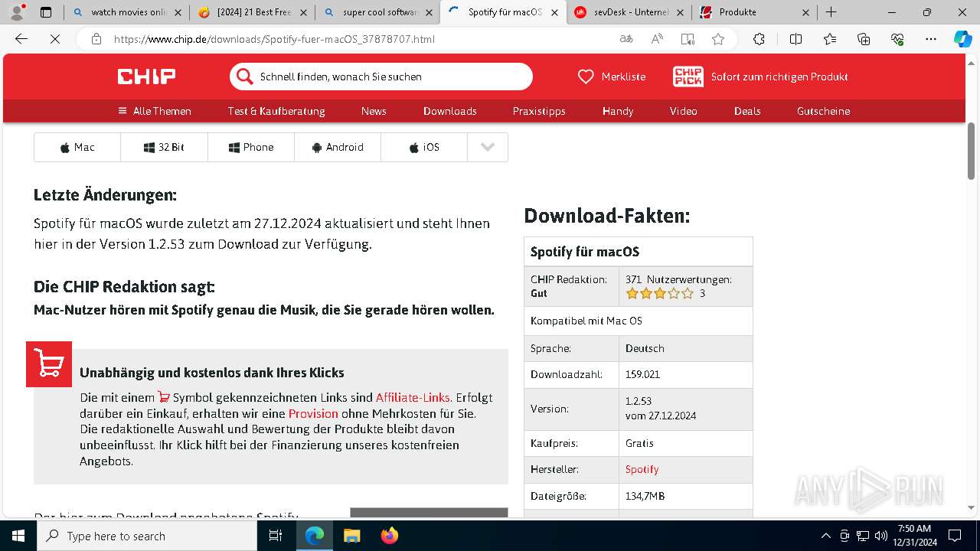This screenshot has width=980, height=551.
Task: Open the notifications center icon
Action: (955, 536)
